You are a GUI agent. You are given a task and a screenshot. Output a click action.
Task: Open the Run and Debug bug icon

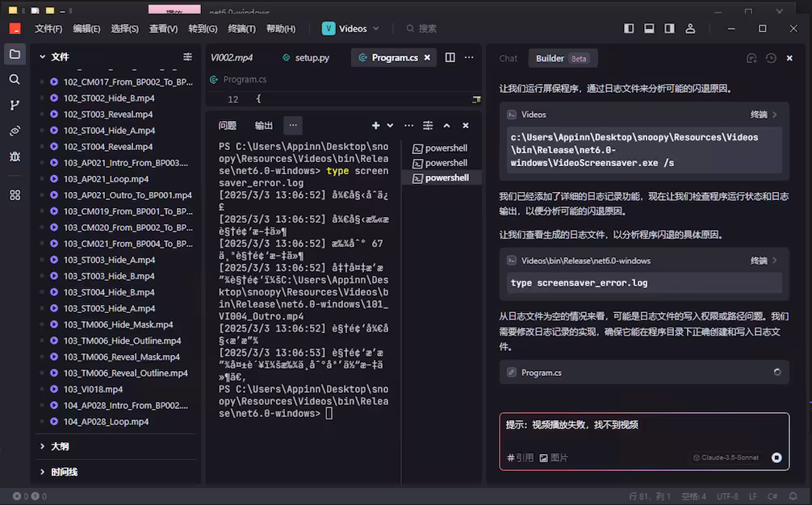pyautogui.click(x=15, y=157)
